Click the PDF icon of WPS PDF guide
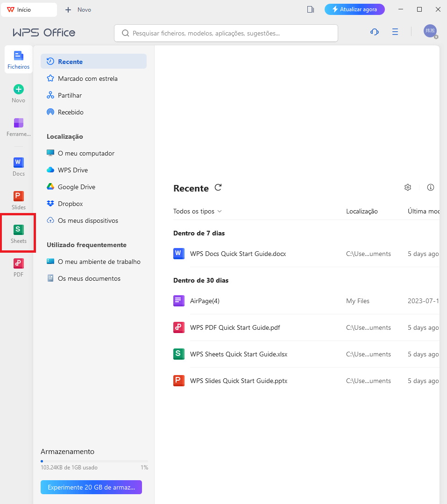The image size is (447, 504). 179,327
